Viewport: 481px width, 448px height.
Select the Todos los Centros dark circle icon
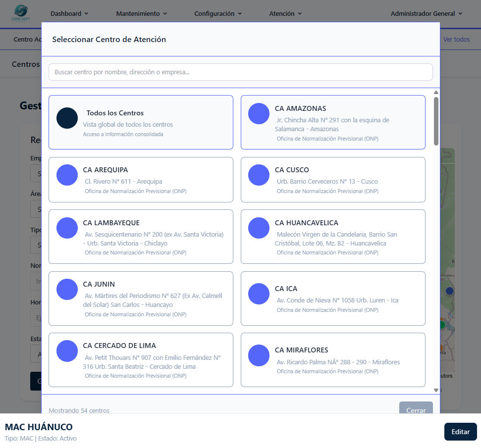pyautogui.click(x=67, y=118)
